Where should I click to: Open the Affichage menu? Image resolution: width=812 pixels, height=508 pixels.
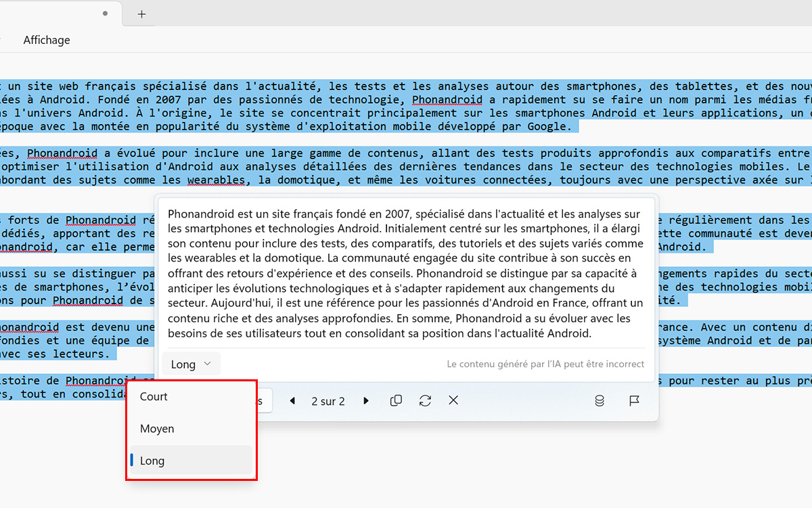(47, 40)
